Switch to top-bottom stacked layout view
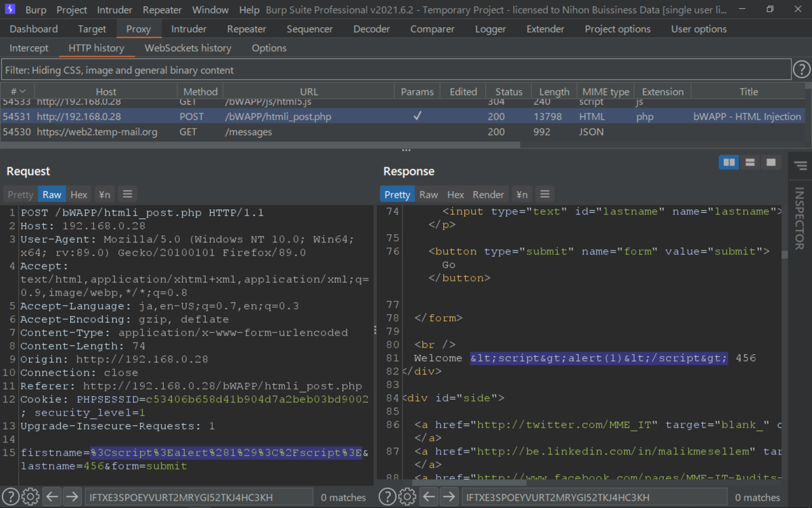Screen dimensions: 812x508 750,163
